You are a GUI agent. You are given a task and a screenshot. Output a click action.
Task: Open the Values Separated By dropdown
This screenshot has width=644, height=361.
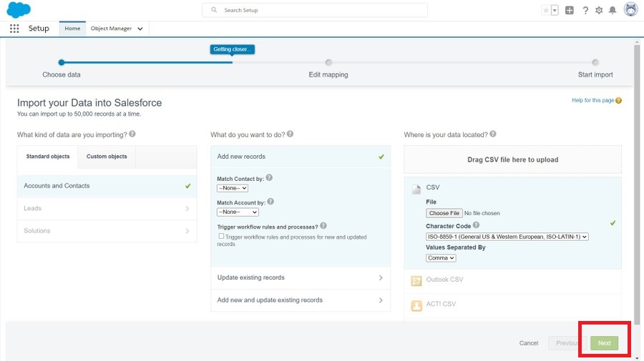[441, 258]
